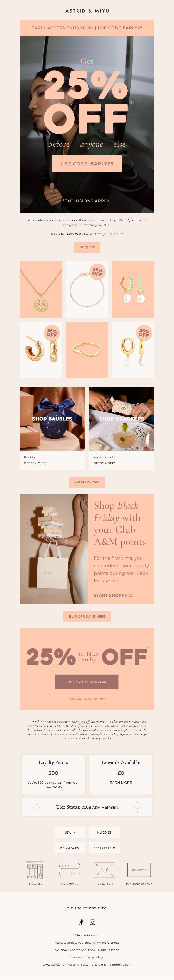
Task: Click the Refer a Friend envelope icon
Action: pyautogui.click(x=104, y=870)
